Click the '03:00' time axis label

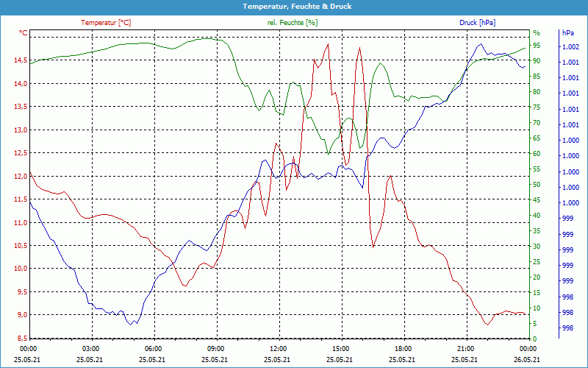pyautogui.click(x=90, y=349)
